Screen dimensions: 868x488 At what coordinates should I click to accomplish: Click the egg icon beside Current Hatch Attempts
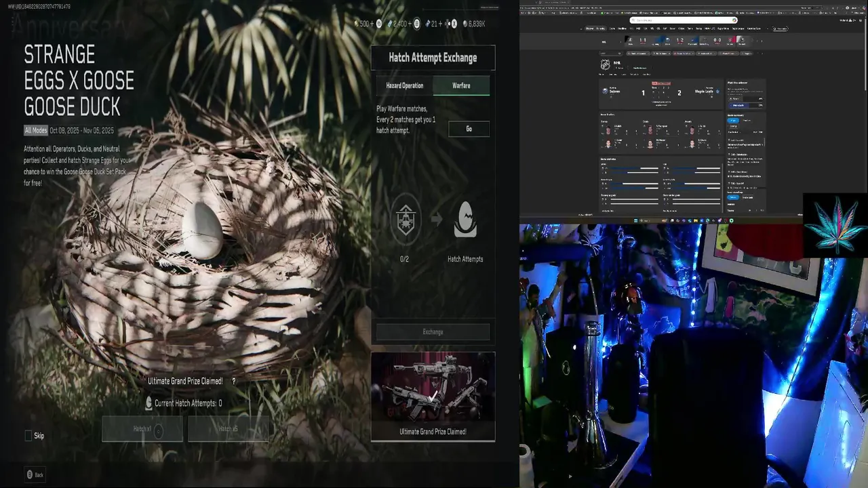coord(149,403)
